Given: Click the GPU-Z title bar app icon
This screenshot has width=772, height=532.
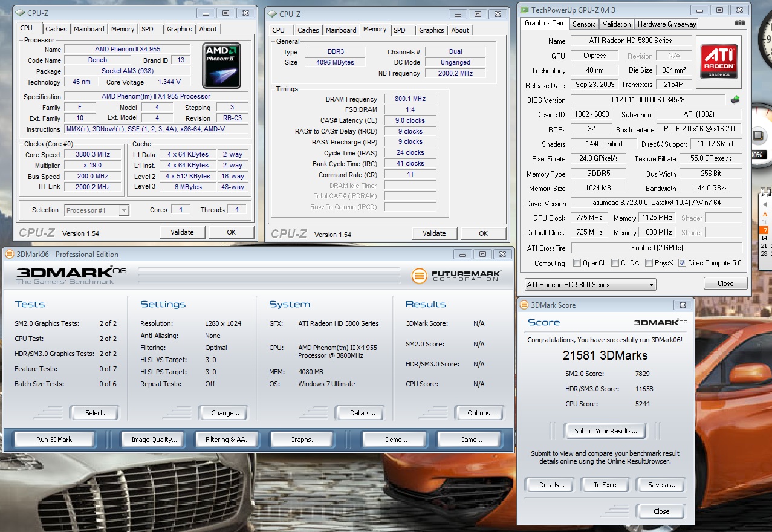Looking at the screenshot, I should (x=524, y=10).
